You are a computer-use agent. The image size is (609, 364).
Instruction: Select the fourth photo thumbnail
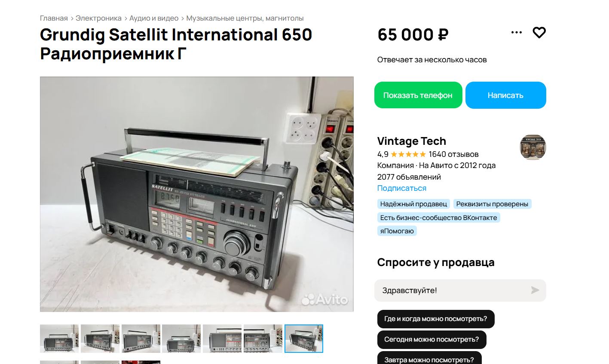(181, 339)
